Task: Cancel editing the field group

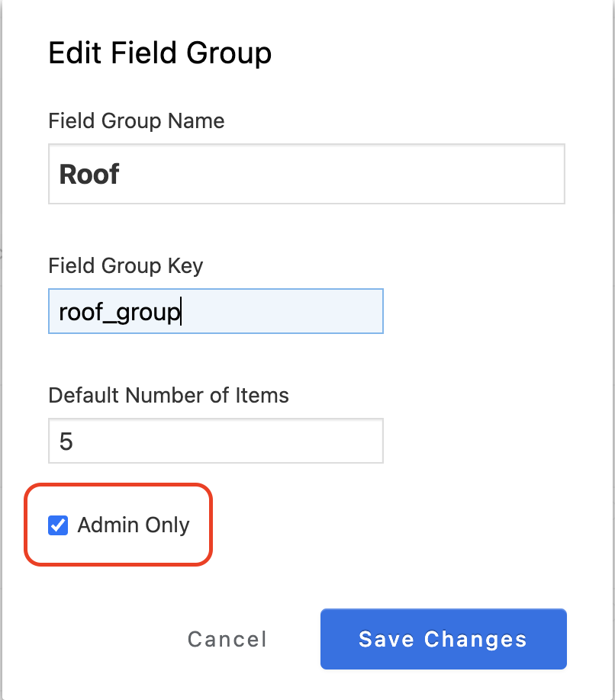Action: point(227,639)
